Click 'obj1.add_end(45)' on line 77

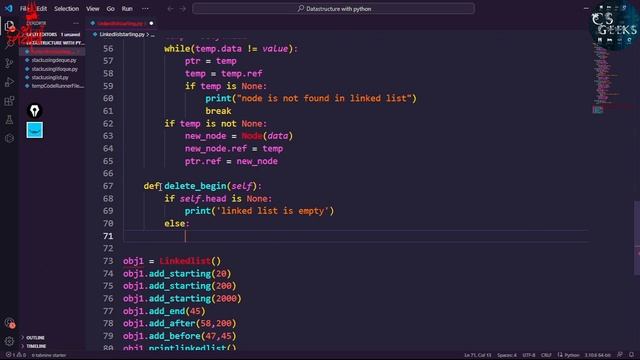coord(164,311)
